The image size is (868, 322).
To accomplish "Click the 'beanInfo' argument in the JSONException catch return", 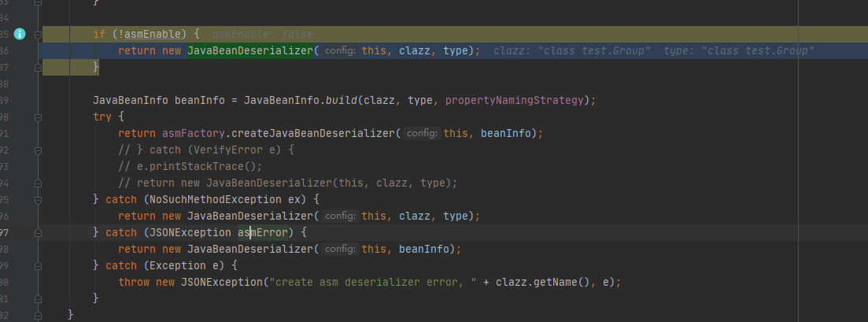I will [424, 250].
